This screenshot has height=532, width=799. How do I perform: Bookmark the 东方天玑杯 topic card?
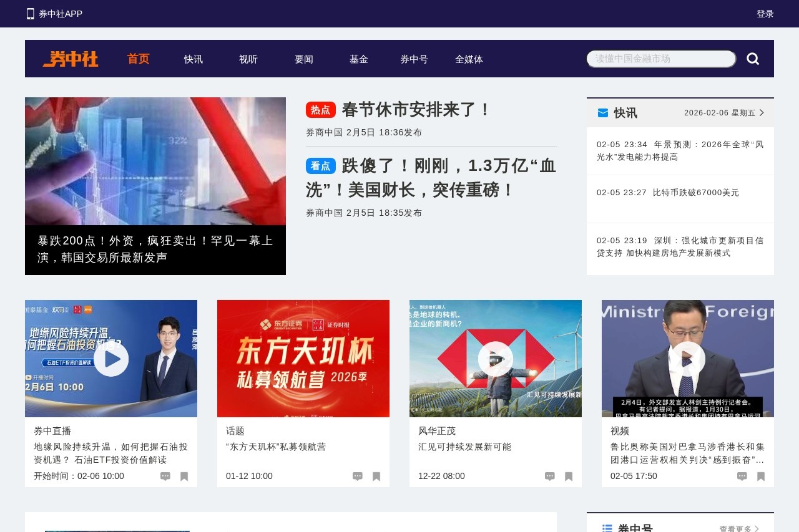coord(376,476)
